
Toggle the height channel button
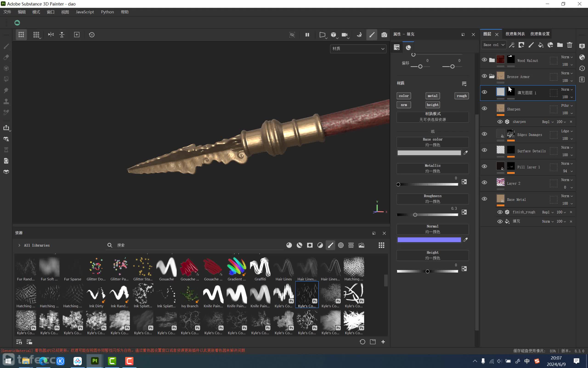point(433,105)
